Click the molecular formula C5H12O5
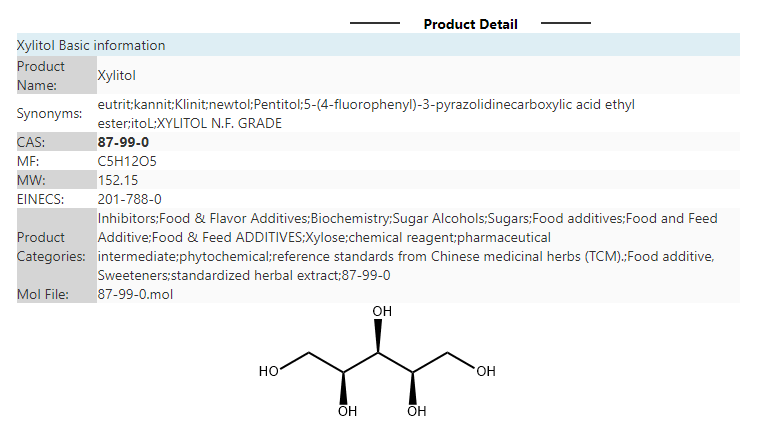Screen dimensions: 778x435 [x=127, y=161]
